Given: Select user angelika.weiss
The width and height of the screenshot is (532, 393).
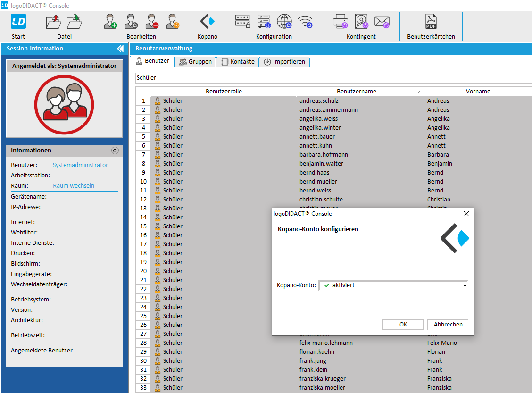Looking at the screenshot, I should click(x=318, y=119).
